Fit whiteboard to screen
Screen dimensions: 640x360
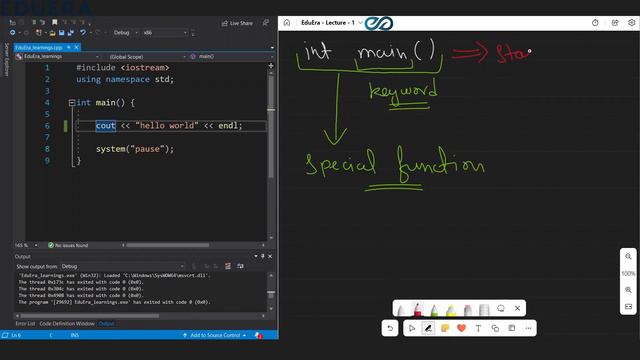628,307
